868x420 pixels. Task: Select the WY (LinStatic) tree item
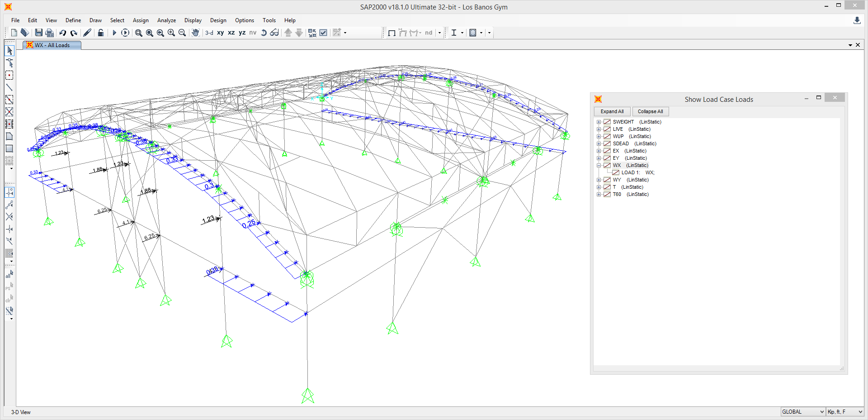click(x=630, y=180)
